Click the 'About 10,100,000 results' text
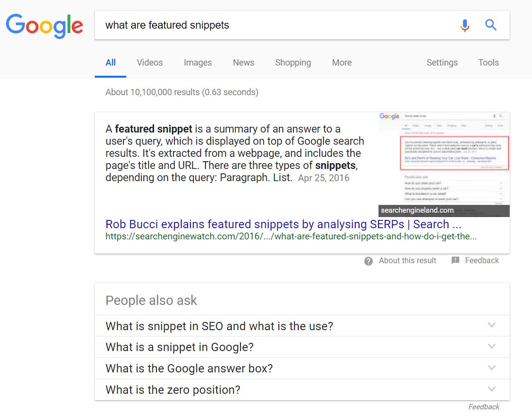Screen dimensions: 532x420 click(x=182, y=92)
